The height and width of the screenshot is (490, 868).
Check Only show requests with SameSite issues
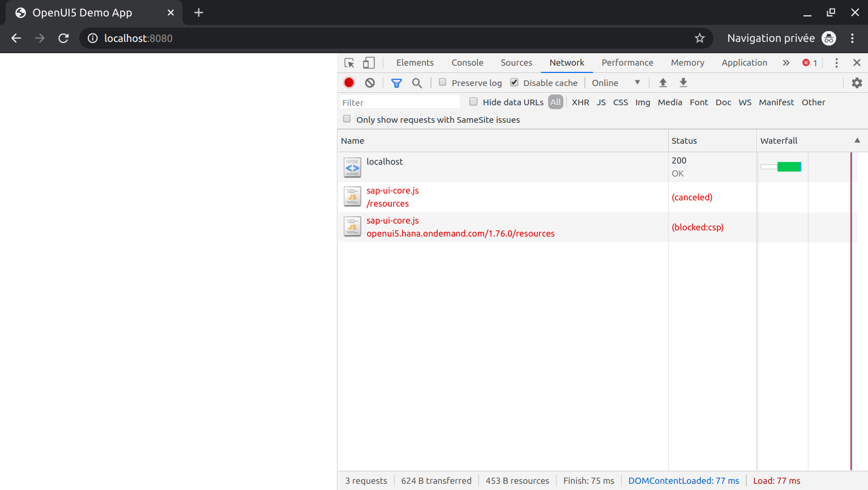coord(347,119)
